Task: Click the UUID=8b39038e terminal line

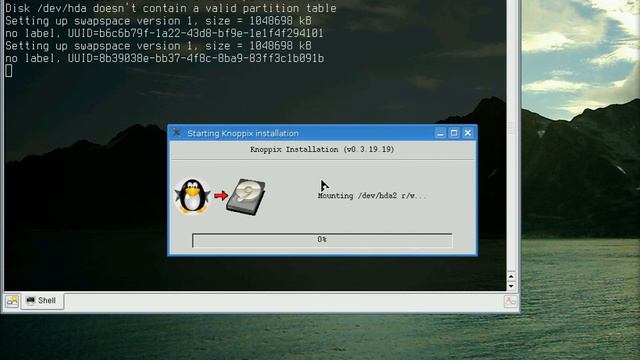Action: tap(164, 58)
